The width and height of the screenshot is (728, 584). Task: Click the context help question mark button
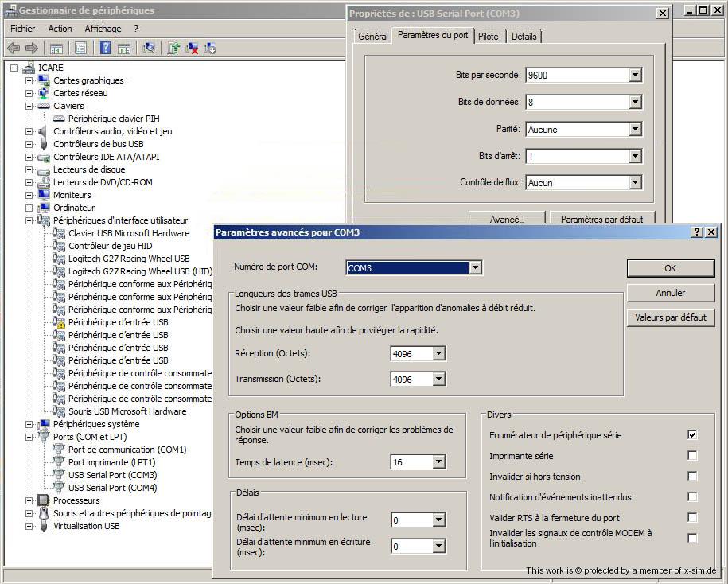click(x=697, y=232)
